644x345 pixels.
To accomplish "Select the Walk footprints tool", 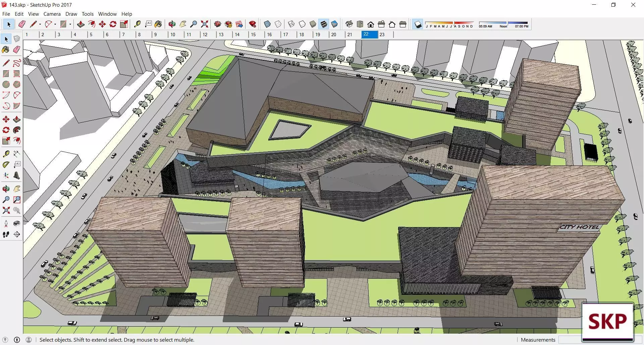I will click(x=6, y=234).
